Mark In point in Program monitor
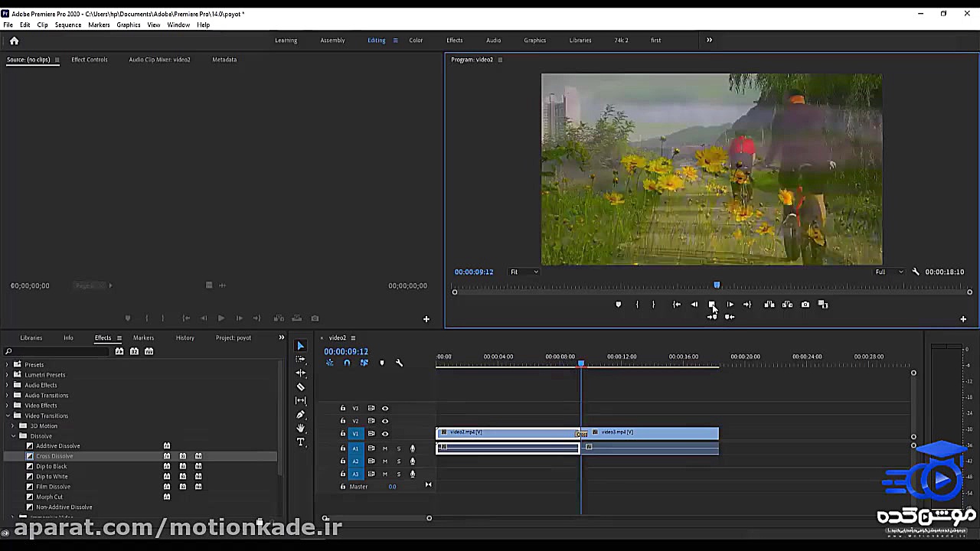This screenshot has height=551, width=980. (x=637, y=305)
